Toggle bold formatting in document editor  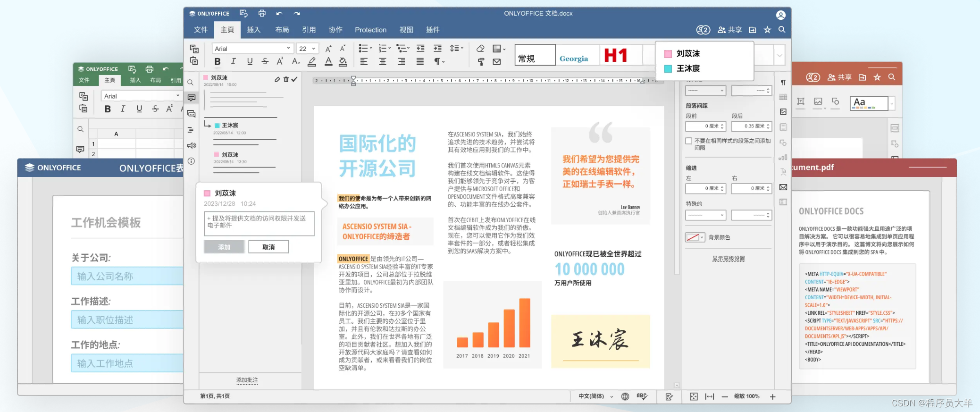click(x=218, y=61)
